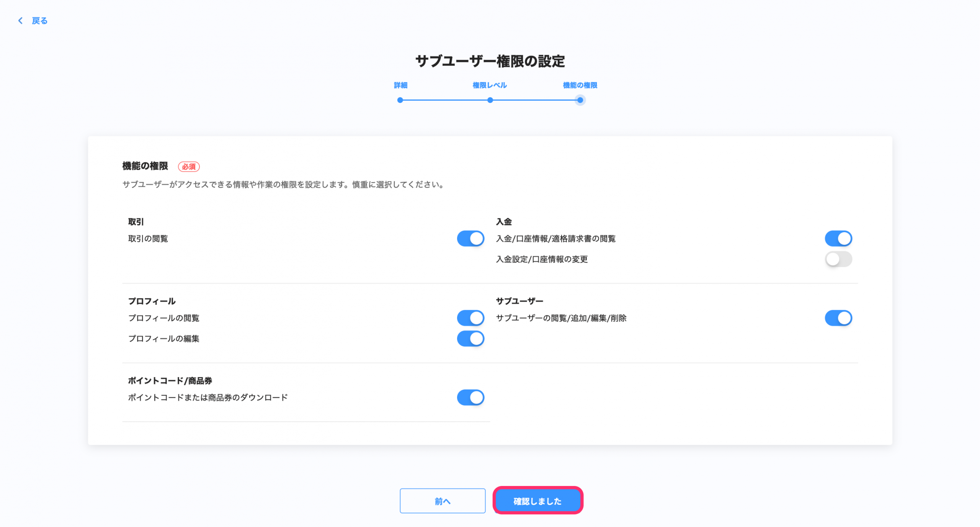980x527 pixels.
Task: Click the サブユーザー section heading
Action: click(x=520, y=301)
